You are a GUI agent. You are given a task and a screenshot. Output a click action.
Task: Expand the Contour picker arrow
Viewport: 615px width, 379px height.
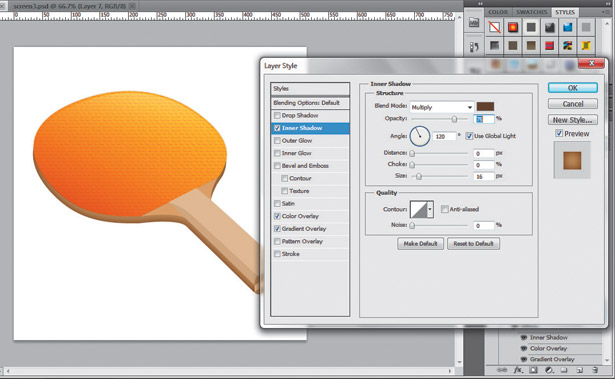click(430, 209)
